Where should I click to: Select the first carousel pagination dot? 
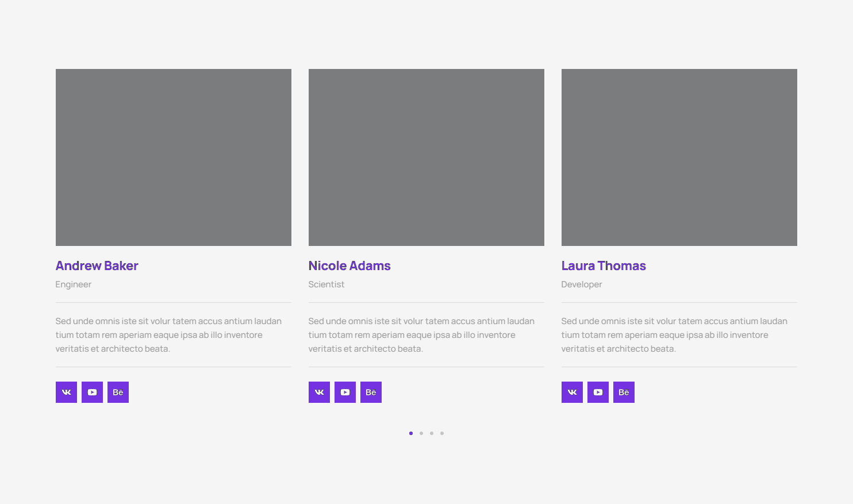point(411,433)
